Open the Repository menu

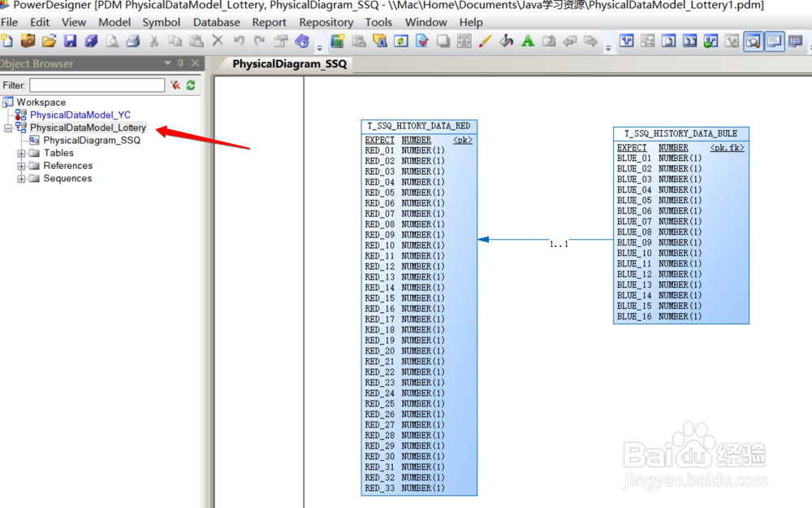[x=326, y=22]
